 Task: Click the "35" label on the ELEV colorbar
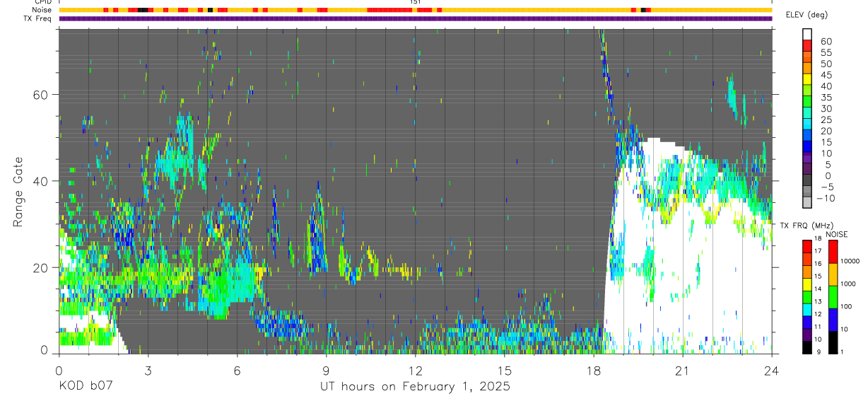pos(825,98)
